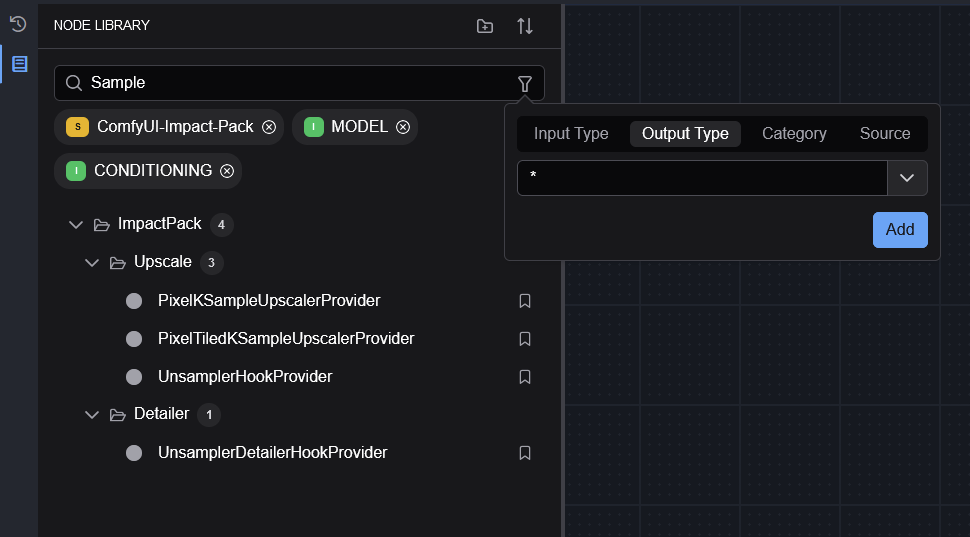Screen dimensions: 970x537
Task: Click the Node Library sidebar icon
Action: click(x=19, y=64)
